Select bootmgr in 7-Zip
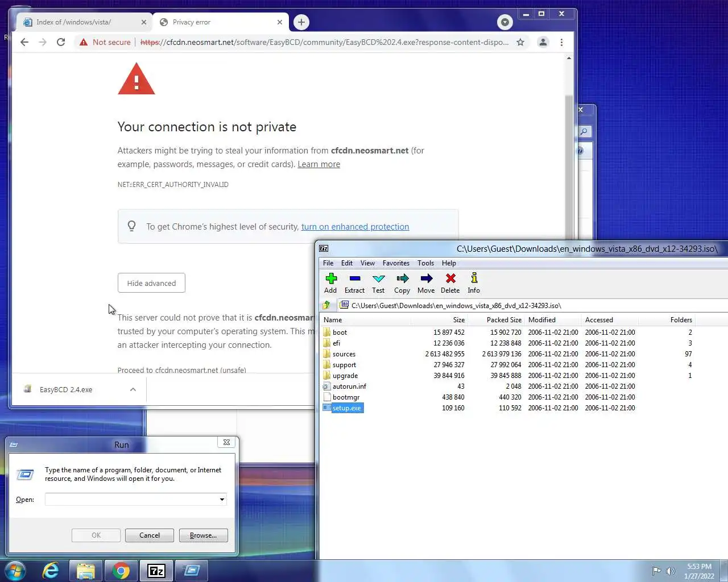The width and height of the screenshot is (728, 582). [346, 397]
